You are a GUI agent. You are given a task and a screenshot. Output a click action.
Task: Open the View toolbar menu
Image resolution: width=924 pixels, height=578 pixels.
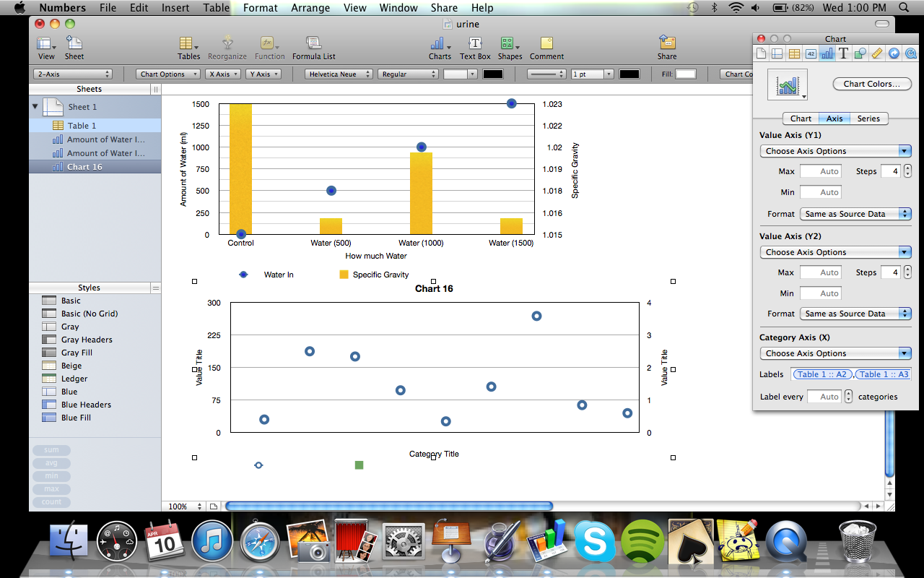[46, 48]
